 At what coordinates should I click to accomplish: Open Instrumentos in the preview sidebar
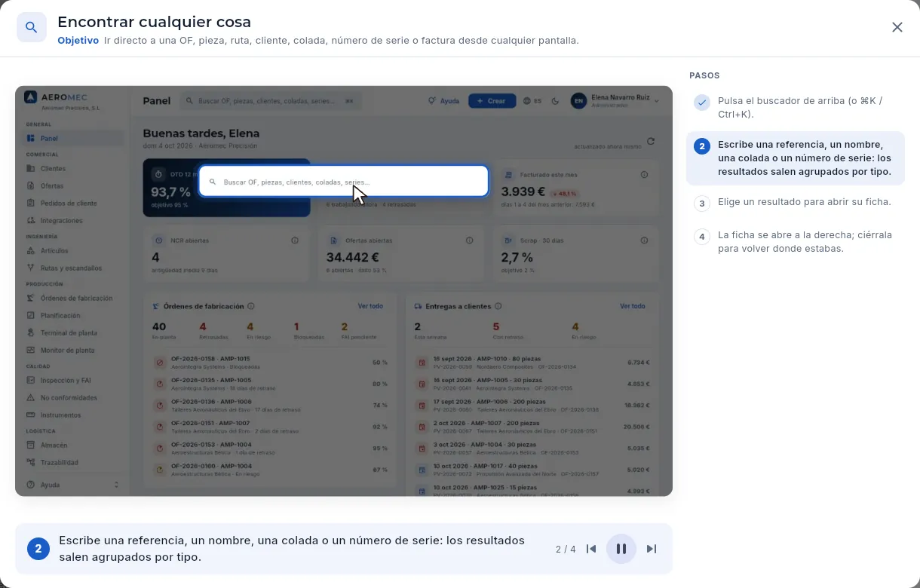pyautogui.click(x=73, y=415)
